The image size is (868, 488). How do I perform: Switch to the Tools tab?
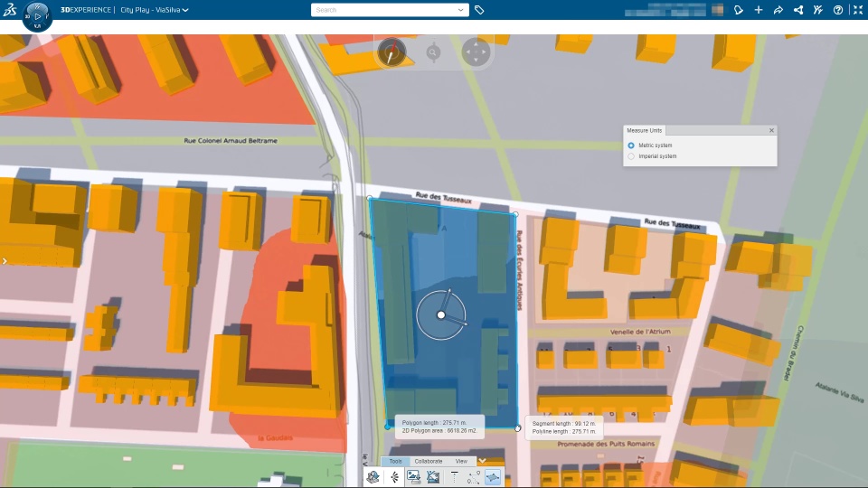pyautogui.click(x=395, y=461)
